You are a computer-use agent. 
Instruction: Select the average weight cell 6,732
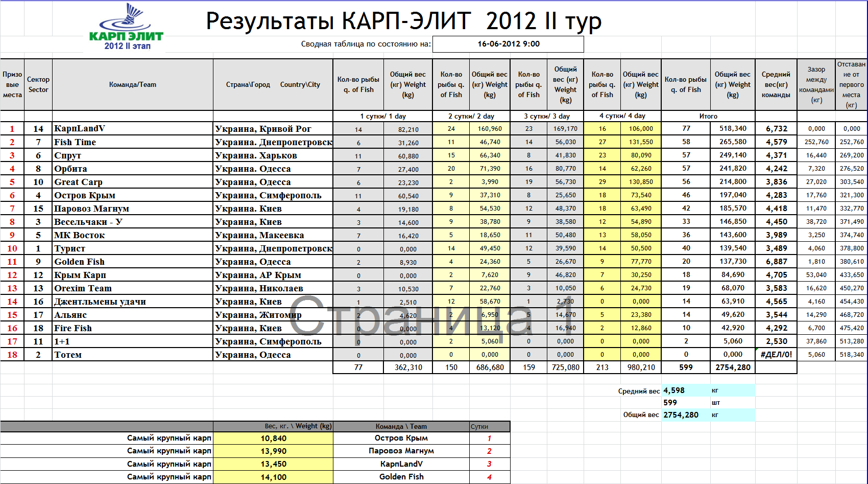pos(776,129)
